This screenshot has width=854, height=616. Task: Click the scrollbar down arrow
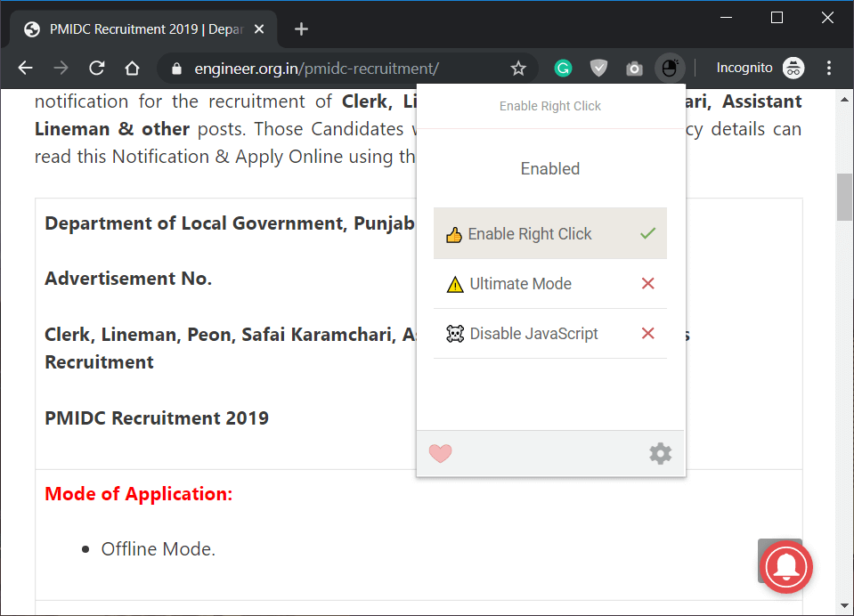pyautogui.click(x=844, y=605)
